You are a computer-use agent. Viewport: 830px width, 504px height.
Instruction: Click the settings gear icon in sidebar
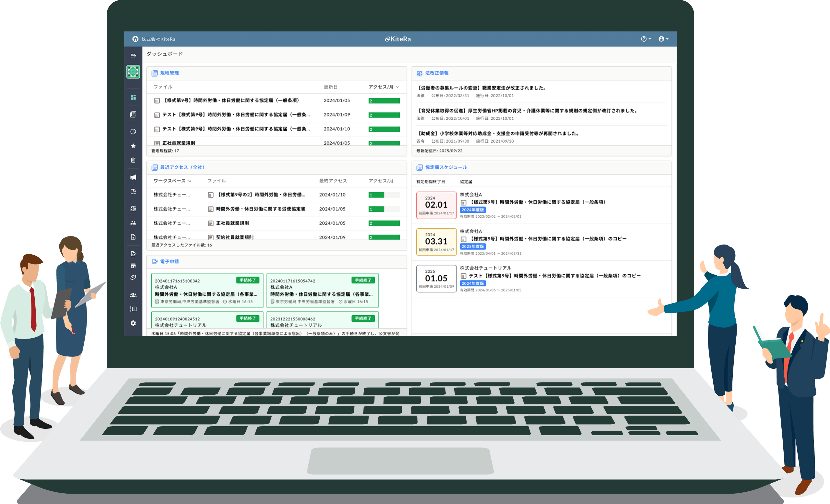pyautogui.click(x=133, y=323)
